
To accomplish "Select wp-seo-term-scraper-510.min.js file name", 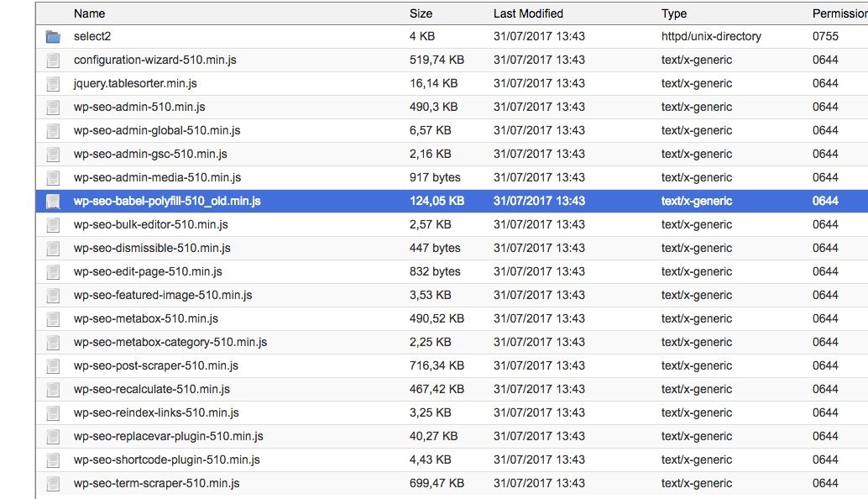I will pyautogui.click(x=157, y=484).
